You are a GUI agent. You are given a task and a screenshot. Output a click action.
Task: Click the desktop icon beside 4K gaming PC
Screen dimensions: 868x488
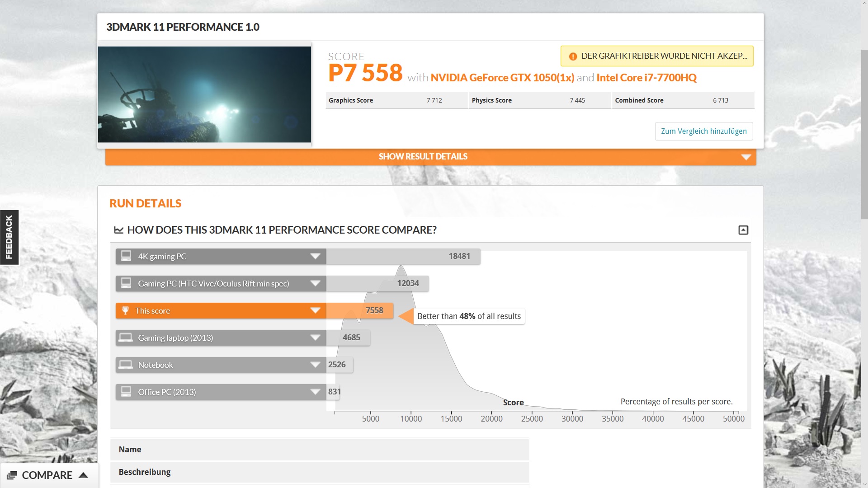pyautogui.click(x=126, y=256)
